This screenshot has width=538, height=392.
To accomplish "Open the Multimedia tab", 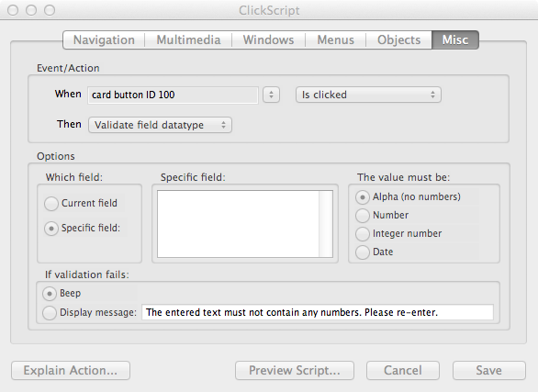I will [188, 39].
